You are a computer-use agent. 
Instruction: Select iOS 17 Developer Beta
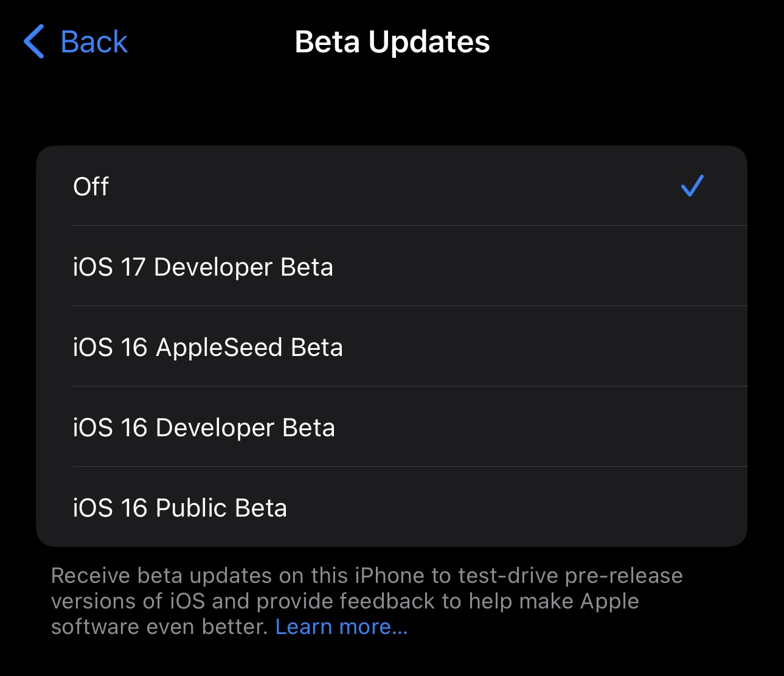click(x=203, y=267)
